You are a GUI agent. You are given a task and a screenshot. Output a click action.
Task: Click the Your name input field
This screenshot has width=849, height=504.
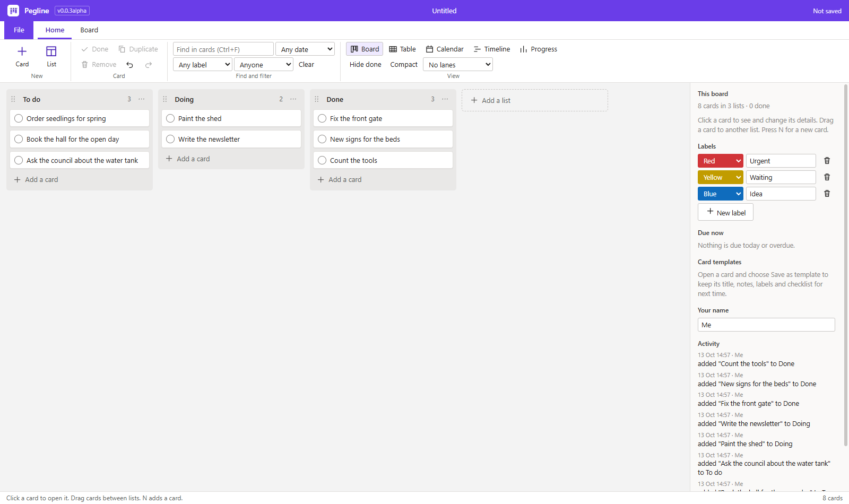[x=766, y=325]
